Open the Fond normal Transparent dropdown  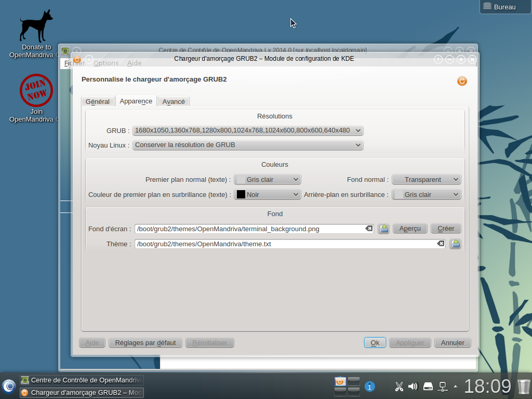point(427,179)
